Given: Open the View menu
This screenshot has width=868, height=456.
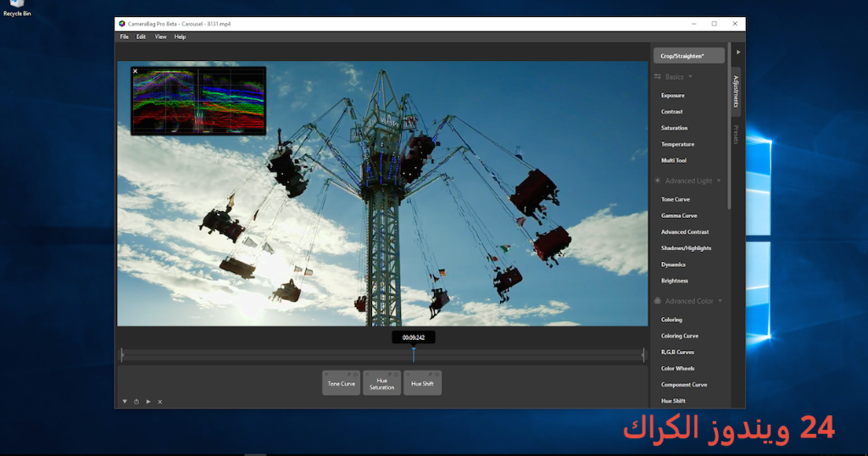Looking at the screenshot, I should 160,36.
